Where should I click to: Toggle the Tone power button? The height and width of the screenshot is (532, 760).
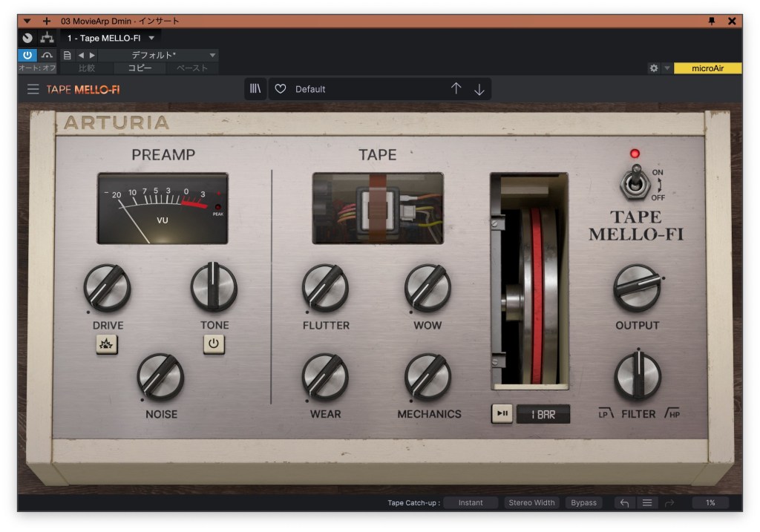(x=213, y=344)
